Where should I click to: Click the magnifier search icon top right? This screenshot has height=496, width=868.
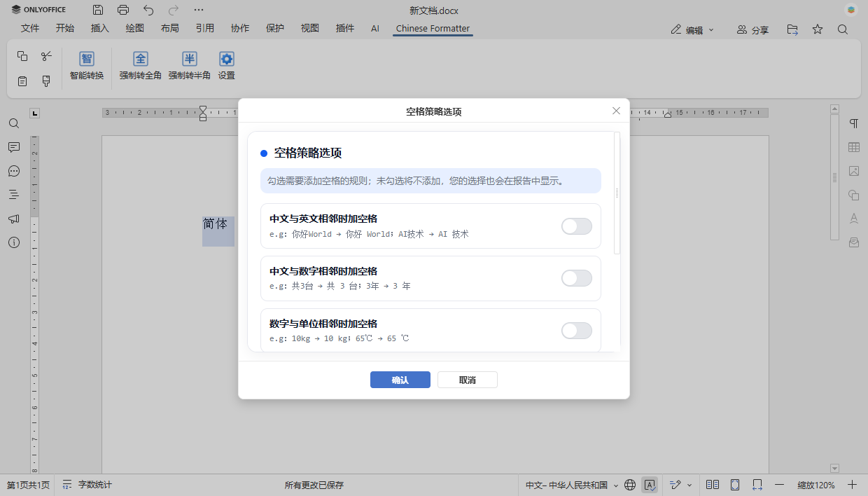(x=843, y=29)
